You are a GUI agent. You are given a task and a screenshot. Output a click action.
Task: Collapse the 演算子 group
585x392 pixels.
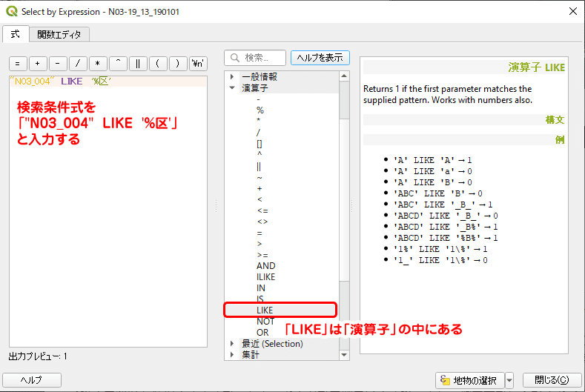point(232,88)
